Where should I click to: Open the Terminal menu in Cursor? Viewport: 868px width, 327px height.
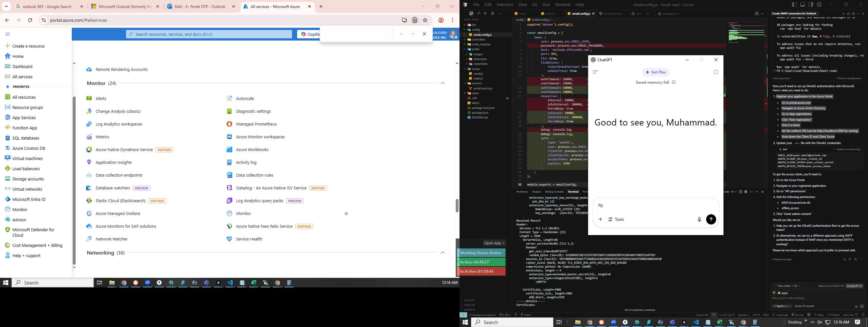point(562,5)
